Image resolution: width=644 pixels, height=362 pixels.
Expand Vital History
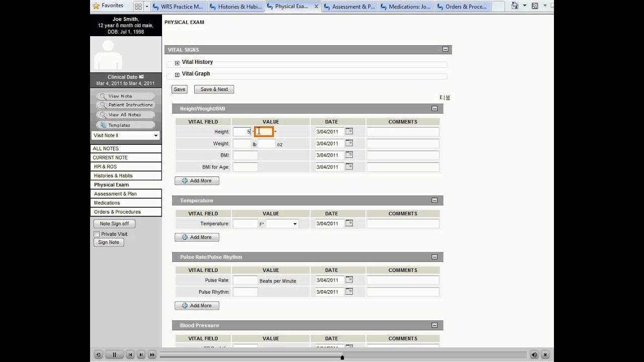[x=177, y=63]
